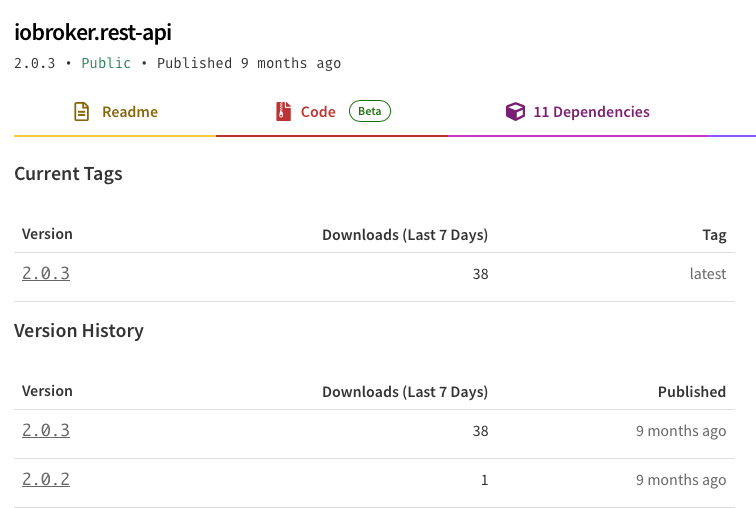Click the Published column header
Screen dimensions: 756x508
click(x=691, y=392)
